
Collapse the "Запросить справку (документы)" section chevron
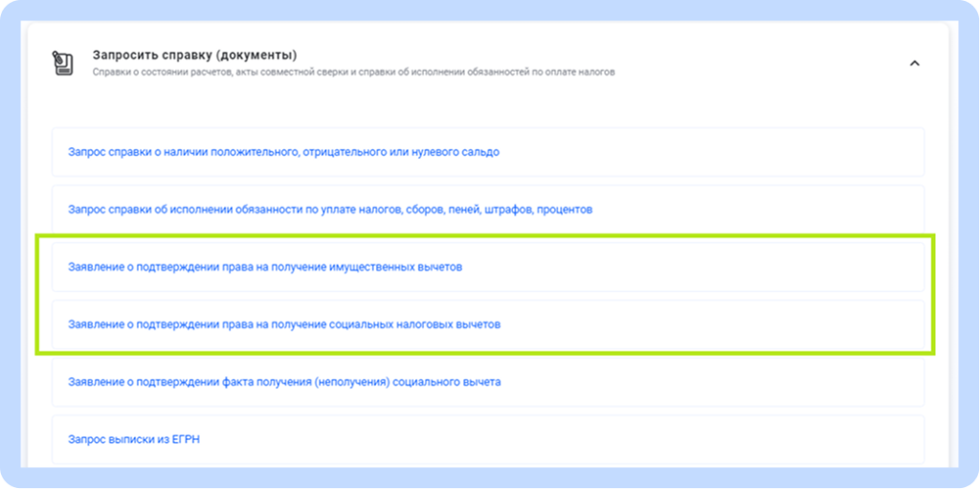tap(914, 63)
